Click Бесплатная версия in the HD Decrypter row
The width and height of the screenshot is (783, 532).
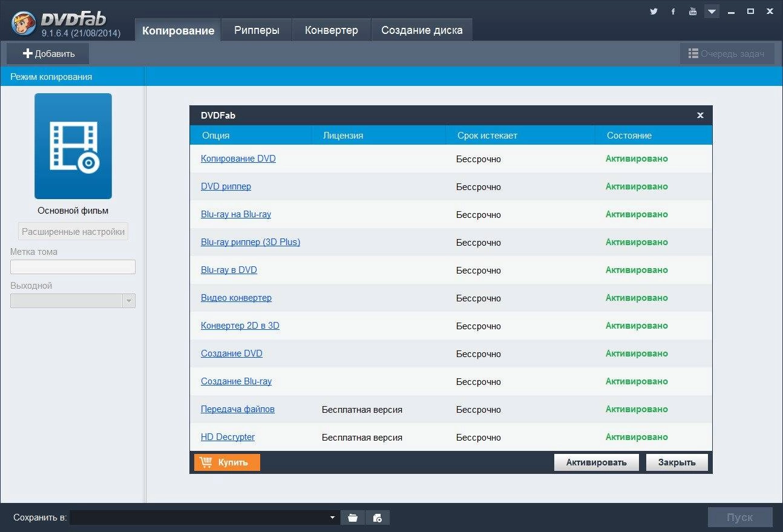(x=362, y=437)
